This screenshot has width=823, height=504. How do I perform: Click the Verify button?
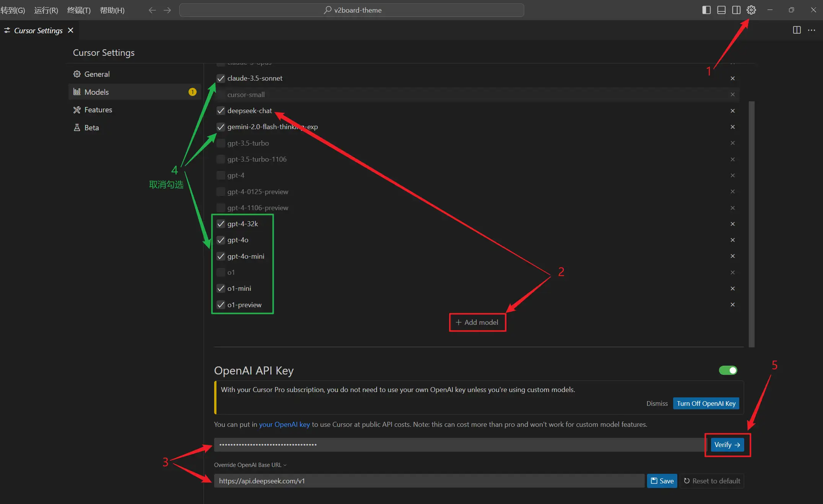[x=727, y=445]
